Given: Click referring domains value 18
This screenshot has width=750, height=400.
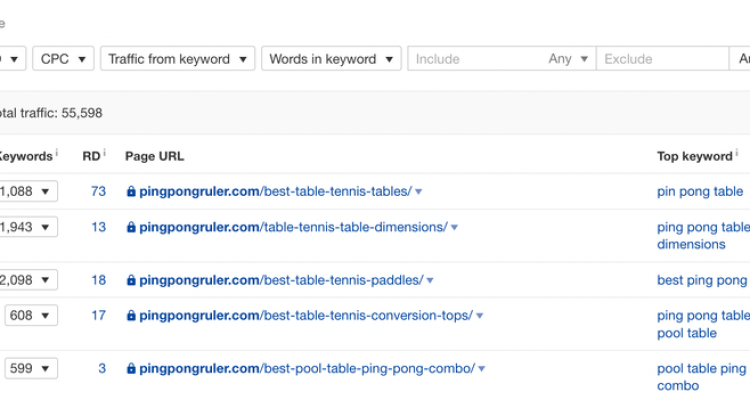Looking at the screenshot, I should point(98,280).
